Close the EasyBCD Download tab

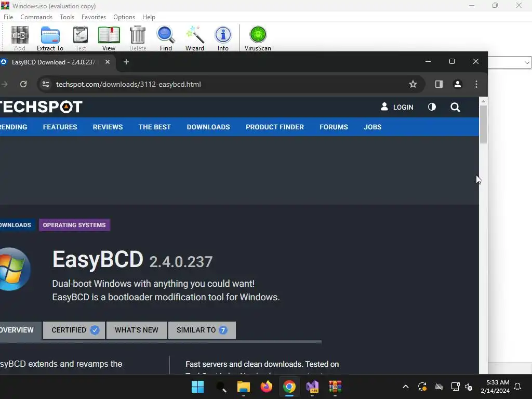click(x=107, y=62)
